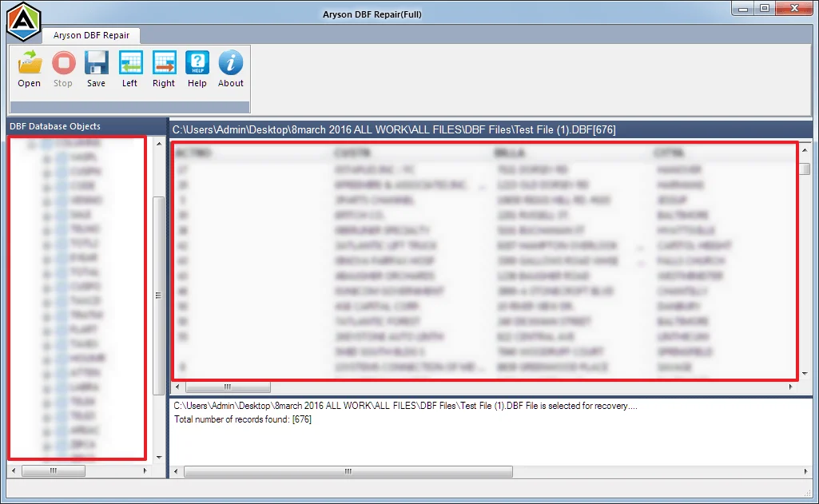
Task: Click the DBF Database Objects panel header
Action: (x=87, y=126)
